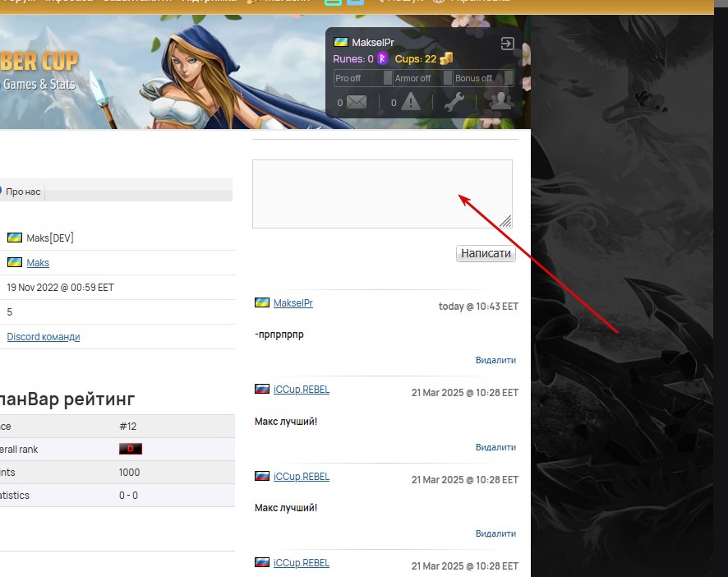The width and height of the screenshot is (728, 577).
Task: Click the Cups: 22 label
Action: point(416,59)
